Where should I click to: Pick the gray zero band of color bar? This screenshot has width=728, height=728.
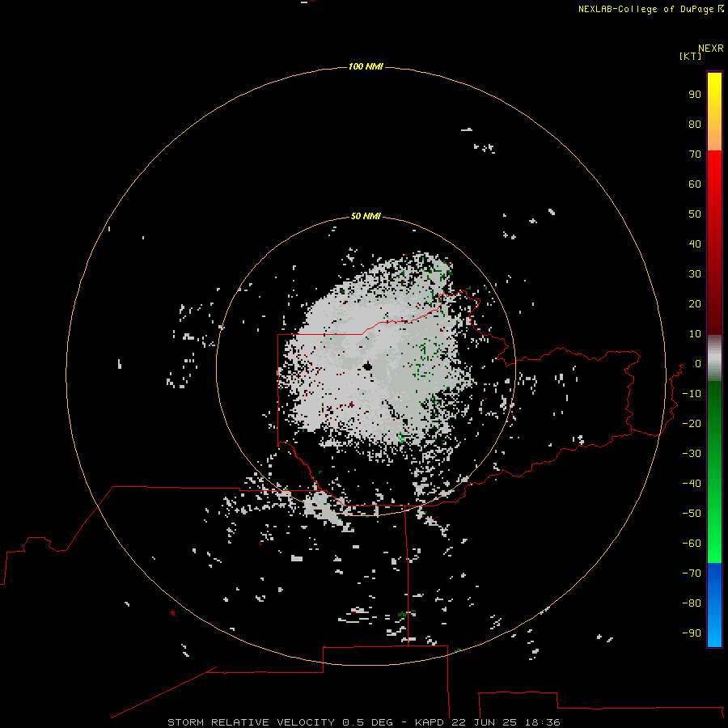click(714, 358)
